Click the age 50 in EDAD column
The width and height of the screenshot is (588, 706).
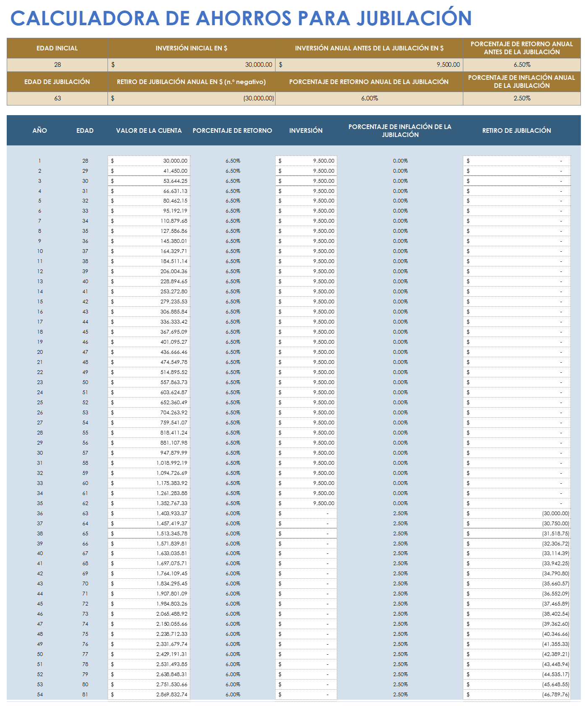pos(85,382)
